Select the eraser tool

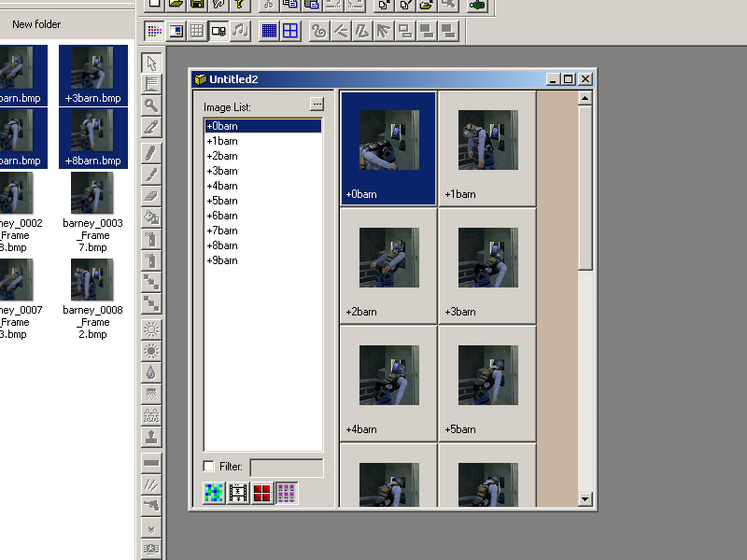(x=151, y=196)
